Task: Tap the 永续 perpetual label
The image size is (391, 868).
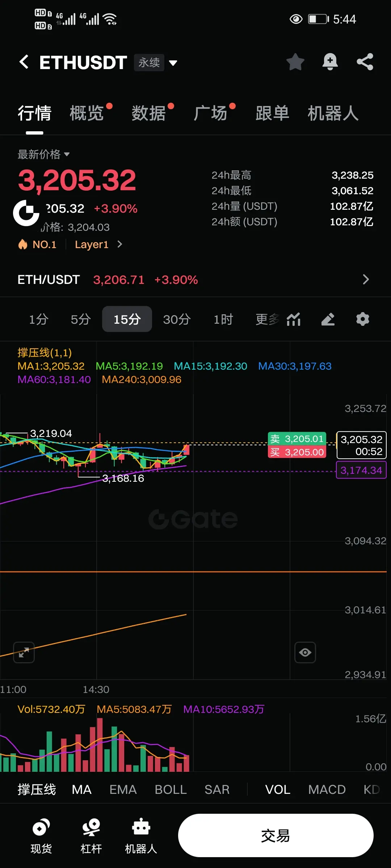Action: (149, 63)
